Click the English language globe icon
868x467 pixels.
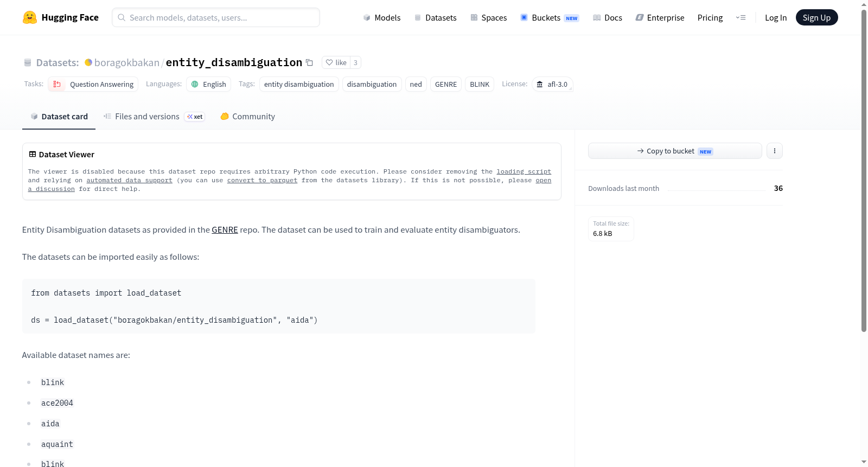point(195,84)
